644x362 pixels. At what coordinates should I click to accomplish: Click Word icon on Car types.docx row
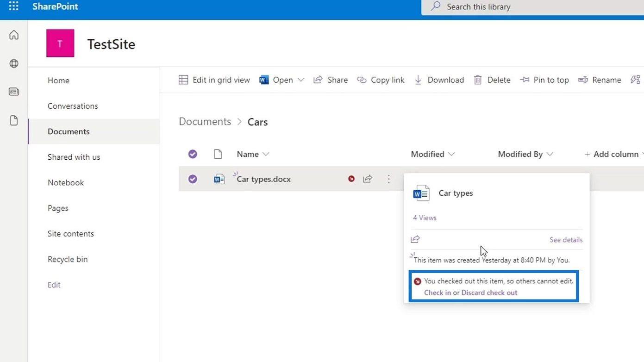point(219,179)
